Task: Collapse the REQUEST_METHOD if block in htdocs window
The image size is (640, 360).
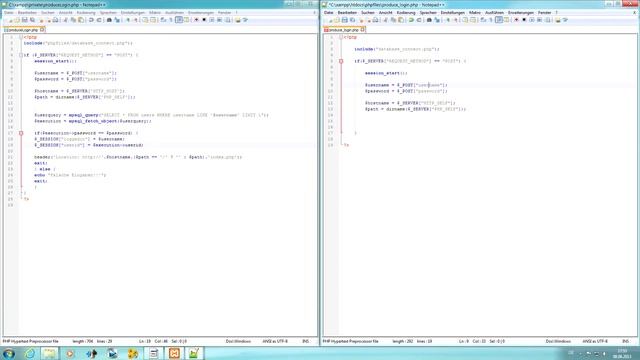Action: [341, 61]
